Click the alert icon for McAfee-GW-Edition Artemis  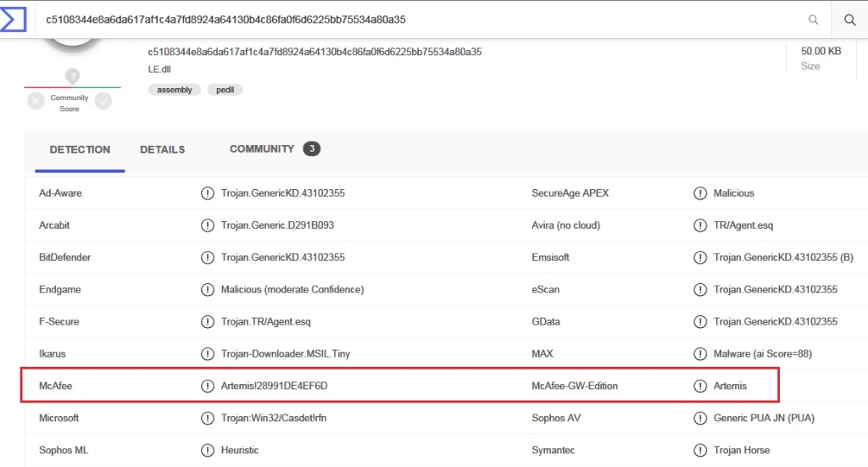point(699,386)
